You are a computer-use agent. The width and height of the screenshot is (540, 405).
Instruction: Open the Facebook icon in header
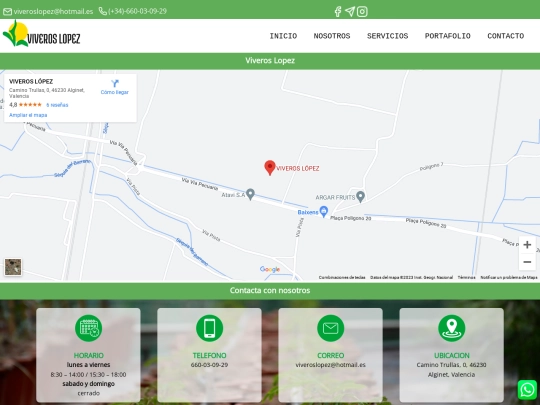[x=338, y=11]
